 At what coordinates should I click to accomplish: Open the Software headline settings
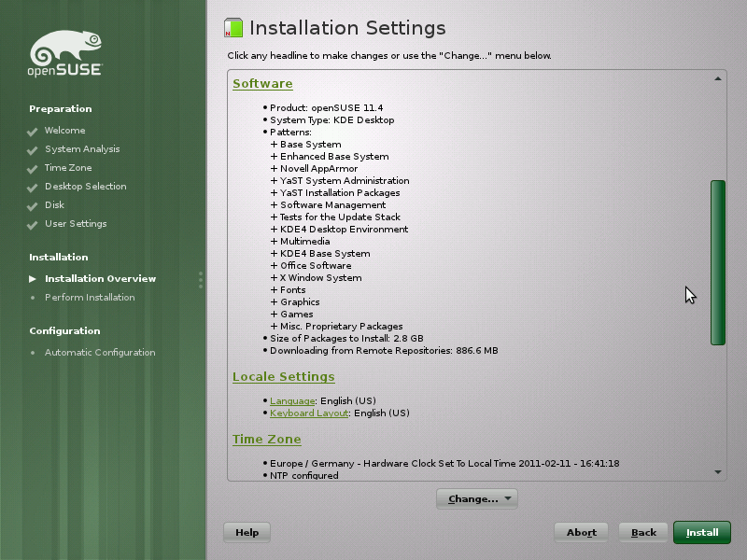click(x=262, y=83)
